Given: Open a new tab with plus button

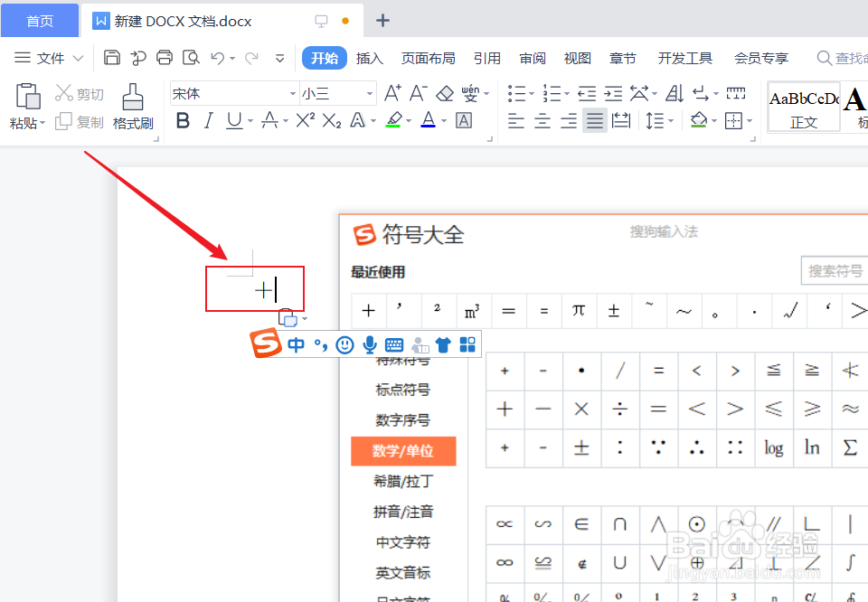Looking at the screenshot, I should pos(382,21).
